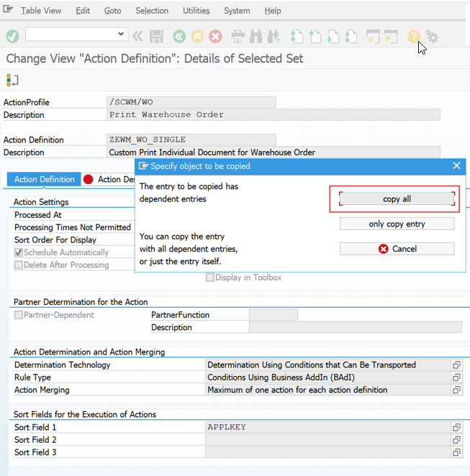This screenshot has width=470, height=476.
Task: Go to Last Page icon
Action: click(351, 37)
